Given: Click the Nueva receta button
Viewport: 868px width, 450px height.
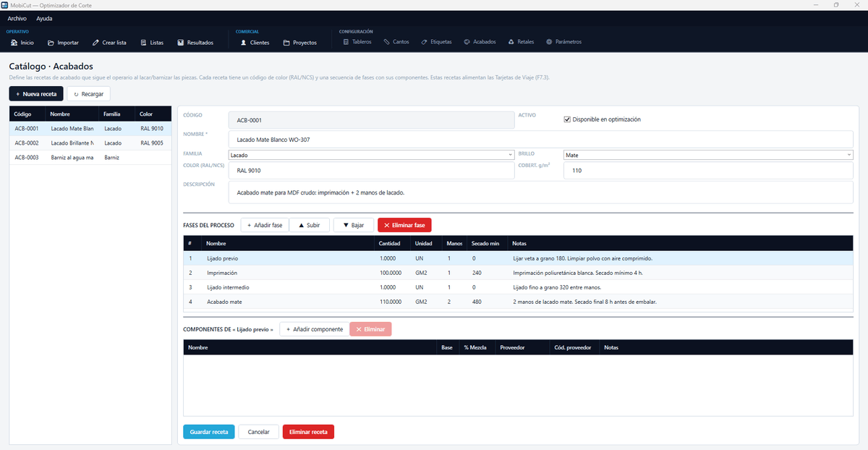Looking at the screenshot, I should [35, 94].
